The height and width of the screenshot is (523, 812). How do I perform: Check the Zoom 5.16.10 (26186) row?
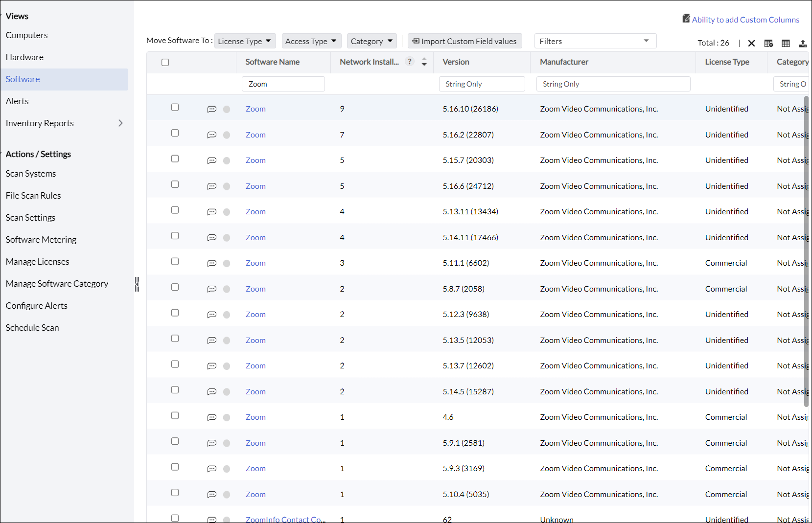coord(175,108)
